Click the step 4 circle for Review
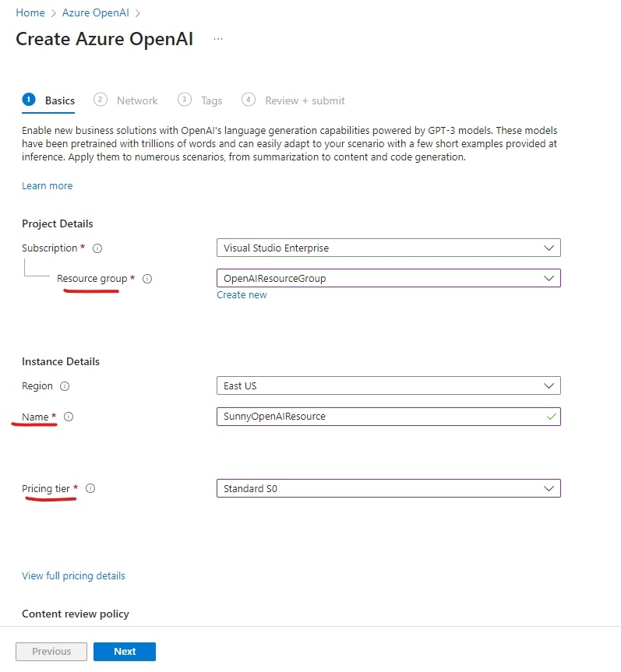Viewport: 621px width, 672px height. tap(249, 100)
